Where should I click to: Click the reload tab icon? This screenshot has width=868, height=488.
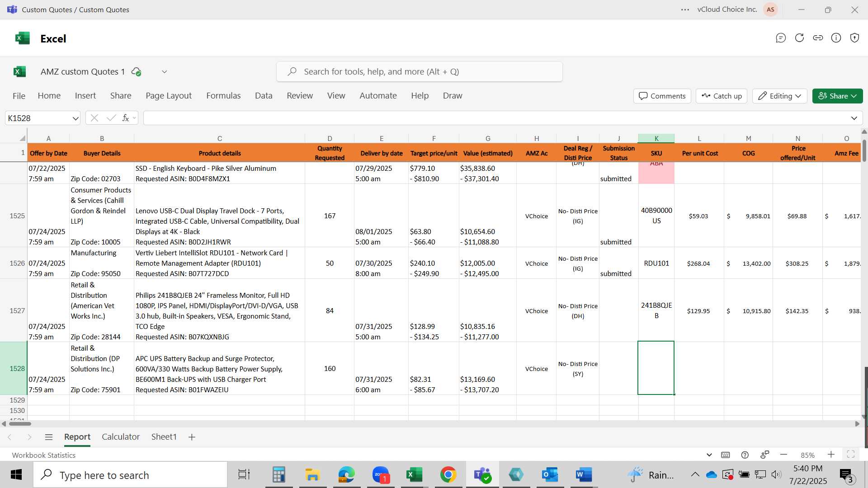[799, 38]
